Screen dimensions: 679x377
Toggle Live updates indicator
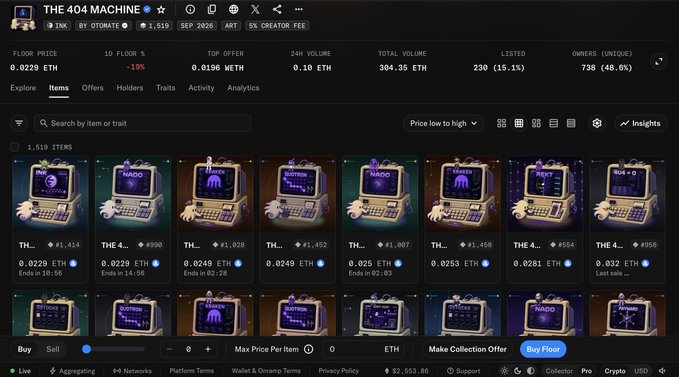(20, 371)
